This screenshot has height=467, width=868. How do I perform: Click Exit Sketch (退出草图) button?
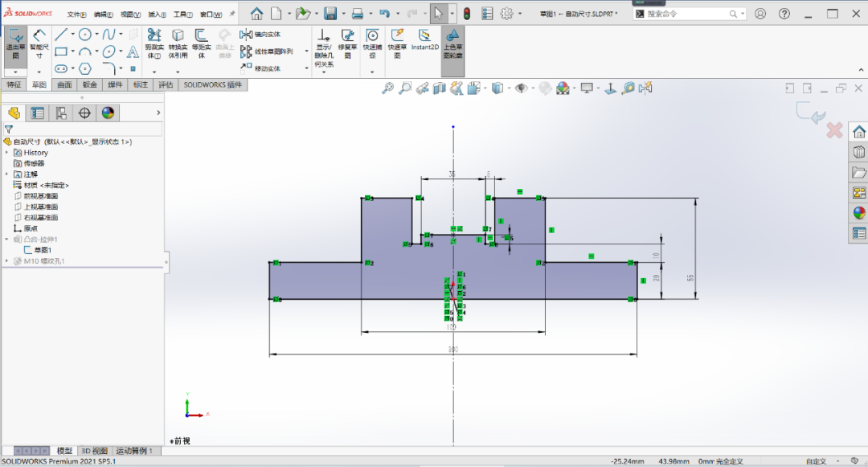(15, 43)
